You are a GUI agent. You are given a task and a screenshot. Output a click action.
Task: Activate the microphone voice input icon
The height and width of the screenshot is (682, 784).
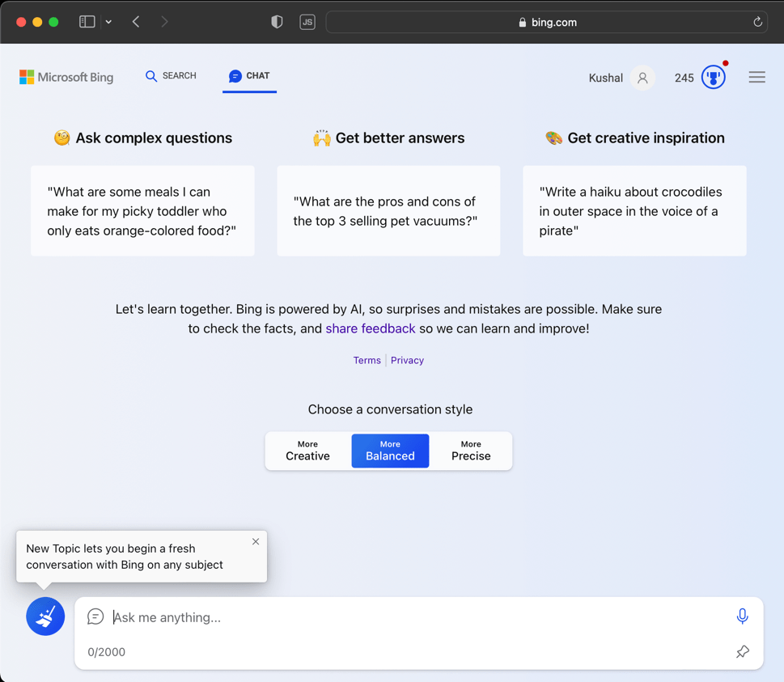click(742, 616)
